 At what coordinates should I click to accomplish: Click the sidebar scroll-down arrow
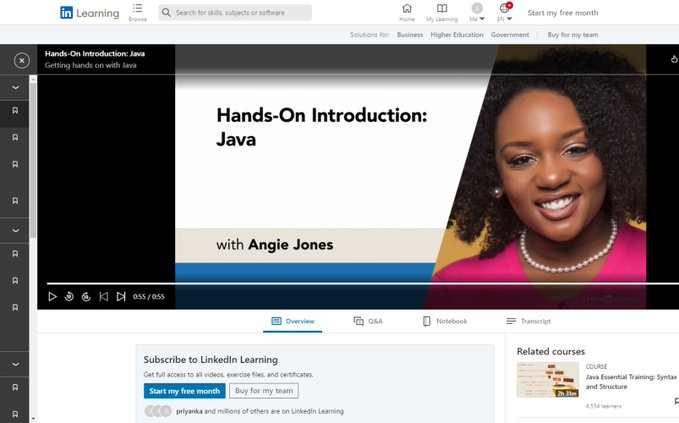pyautogui.click(x=33, y=419)
